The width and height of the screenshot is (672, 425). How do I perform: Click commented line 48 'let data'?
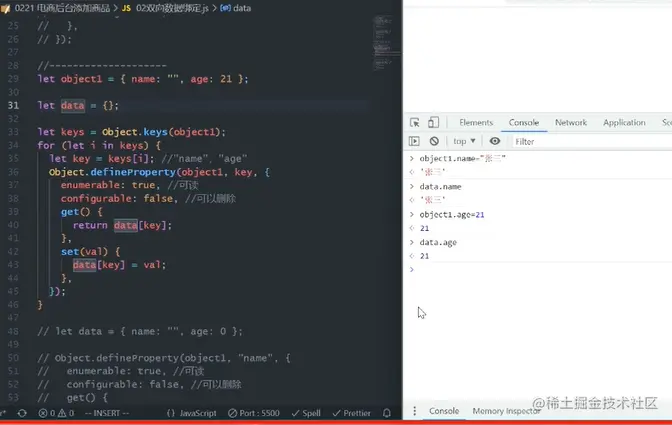coord(140,331)
